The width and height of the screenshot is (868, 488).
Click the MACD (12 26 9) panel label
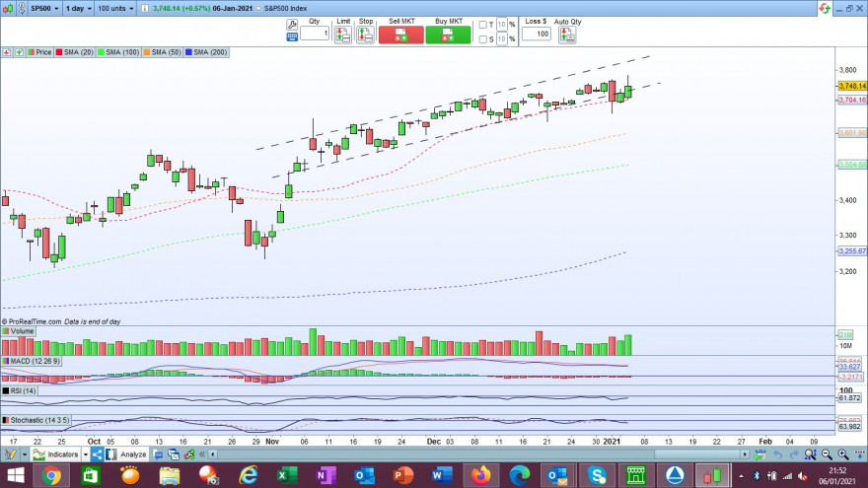pos(31,361)
